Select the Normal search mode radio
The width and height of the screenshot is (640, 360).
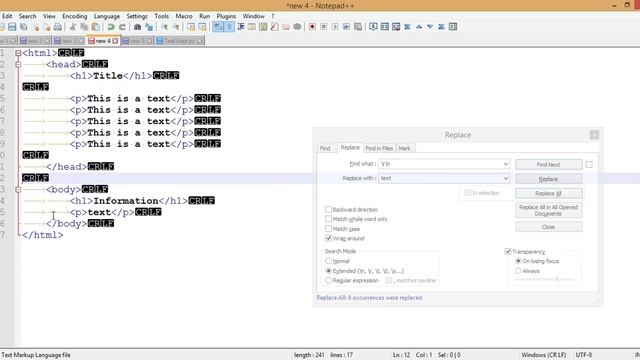tap(328, 261)
